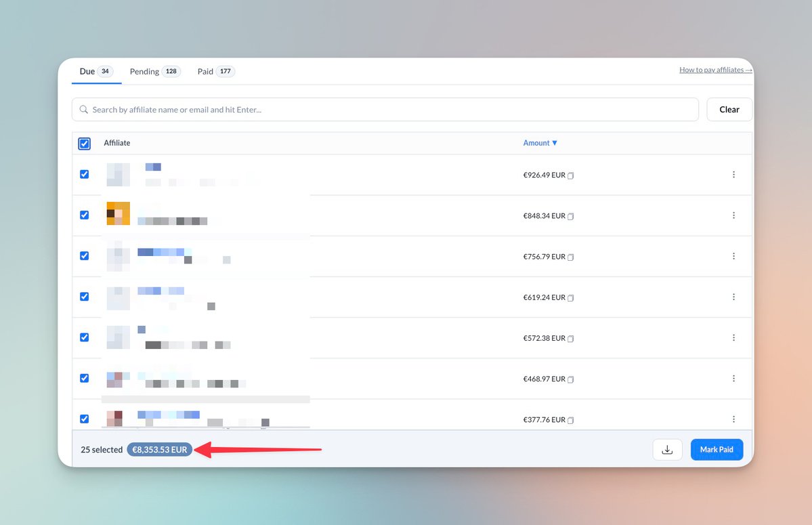The width and height of the screenshot is (812, 525).
Task: Uncheck the €468.97 row checkbox
Action: (x=85, y=378)
